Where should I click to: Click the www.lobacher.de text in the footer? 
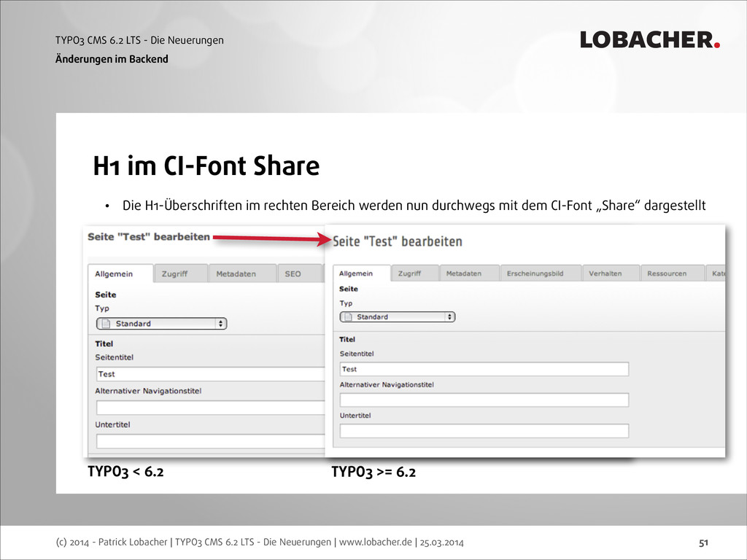coord(376,542)
